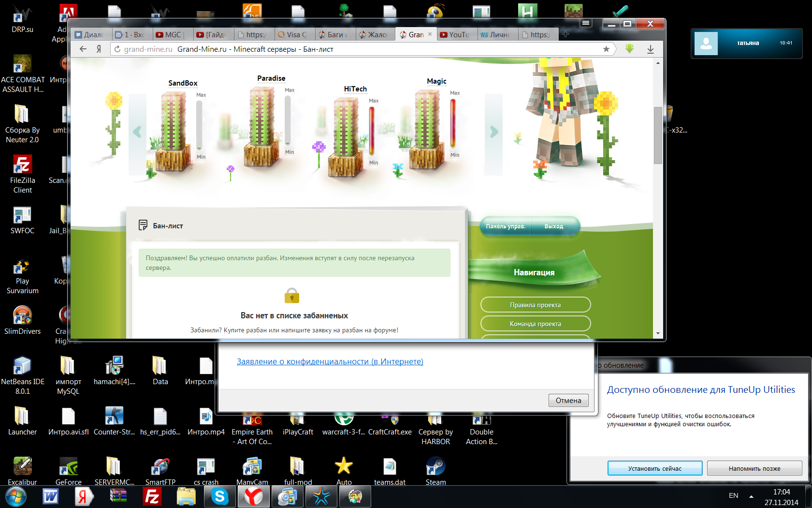Open the browser downloads icon
This screenshot has height=508, width=812.
coord(651,49)
